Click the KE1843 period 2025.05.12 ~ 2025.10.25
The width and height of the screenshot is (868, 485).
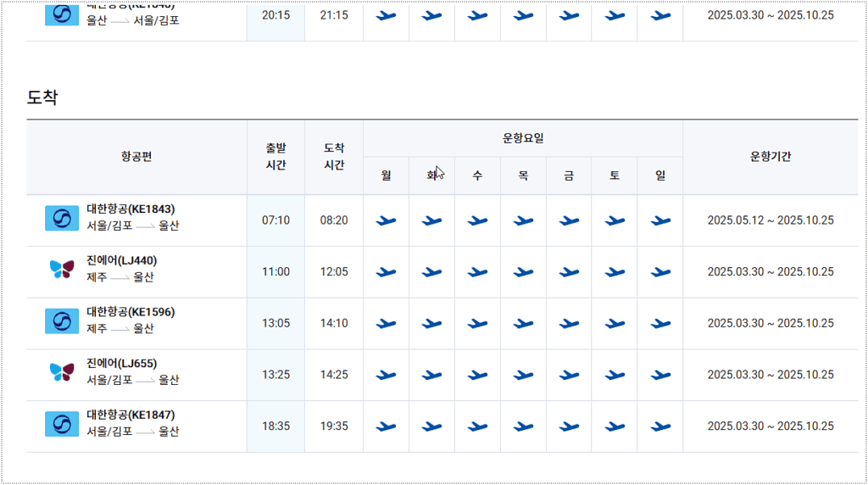(x=771, y=220)
